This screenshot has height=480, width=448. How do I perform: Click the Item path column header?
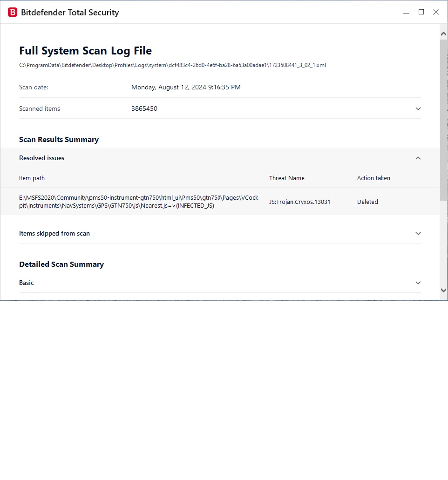[x=32, y=178]
